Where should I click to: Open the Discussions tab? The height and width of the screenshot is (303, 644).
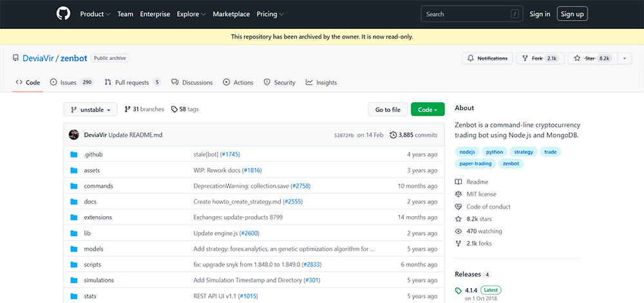point(192,82)
